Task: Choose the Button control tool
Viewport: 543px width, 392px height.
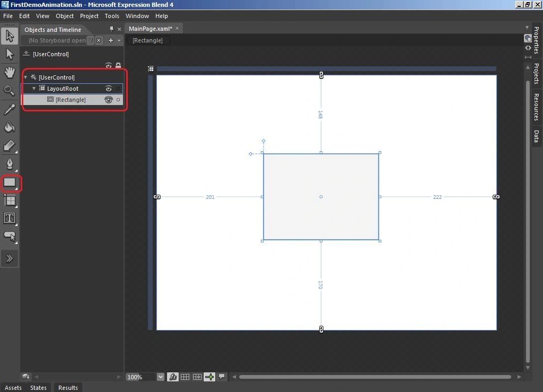Action: [10, 237]
